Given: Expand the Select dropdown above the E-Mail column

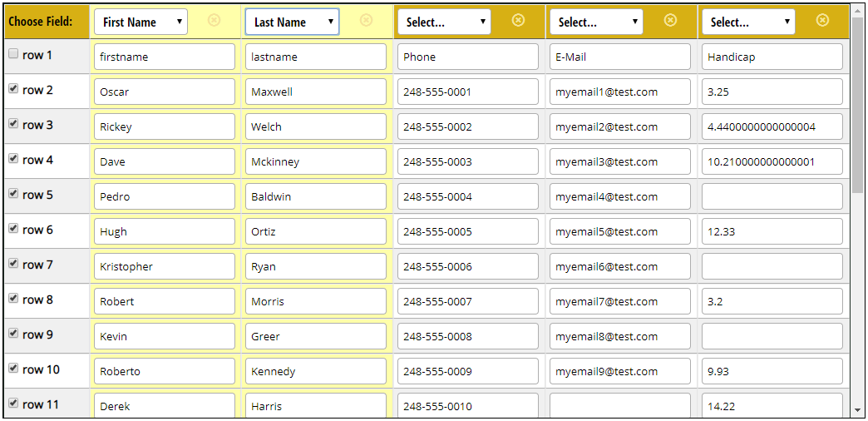Looking at the screenshot, I should pos(596,22).
